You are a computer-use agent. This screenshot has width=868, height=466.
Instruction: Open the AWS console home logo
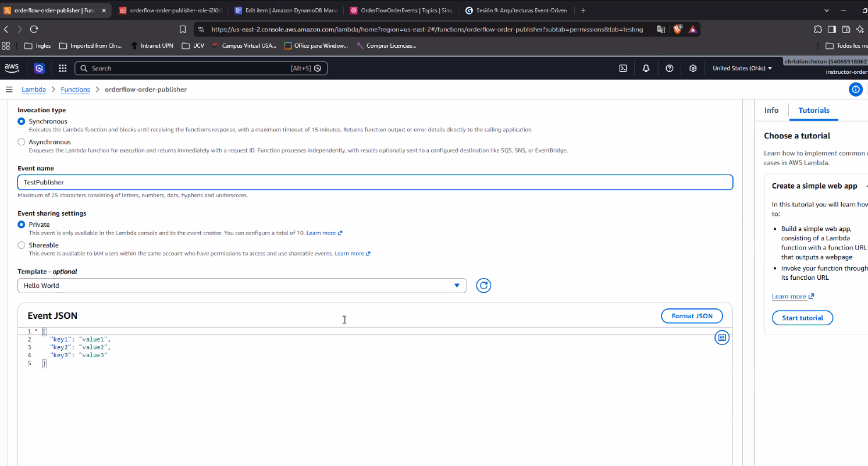coord(12,68)
